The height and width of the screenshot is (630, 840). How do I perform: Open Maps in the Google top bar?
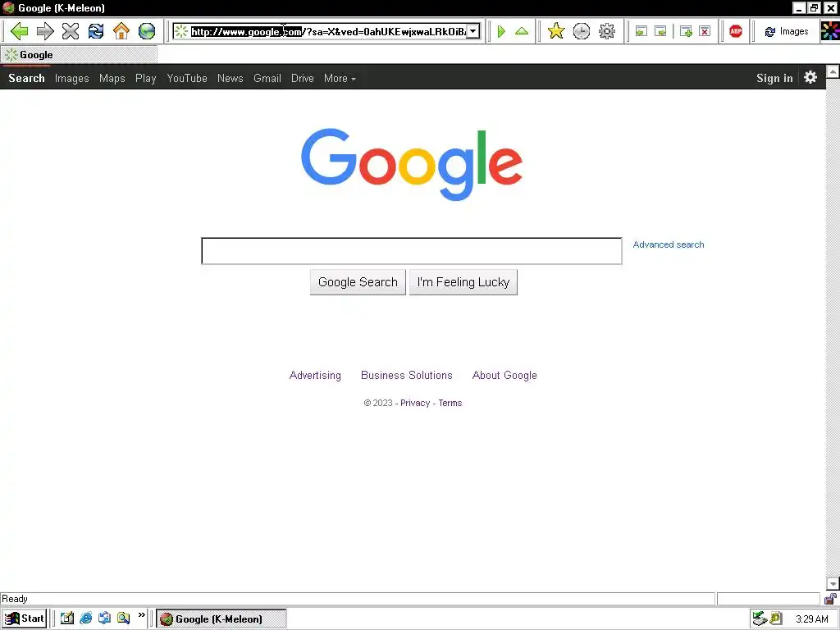coord(112,78)
